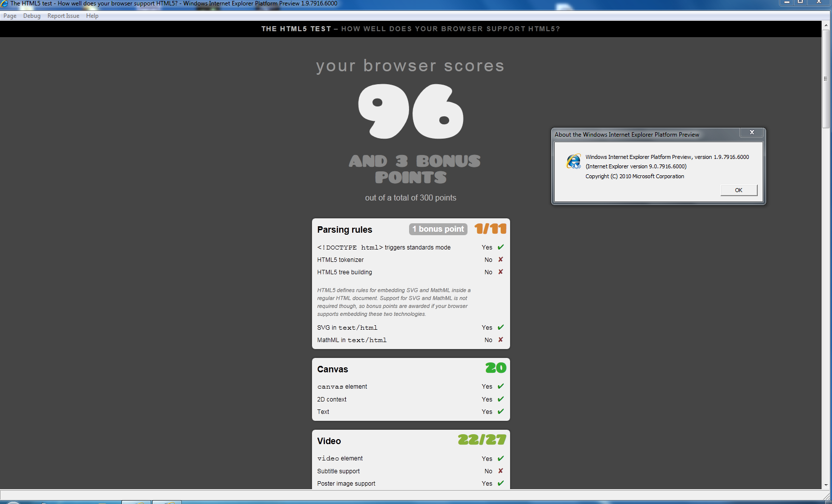
Task: Click the red X for HTML5 tokenizer
Action: coord(501,259)
